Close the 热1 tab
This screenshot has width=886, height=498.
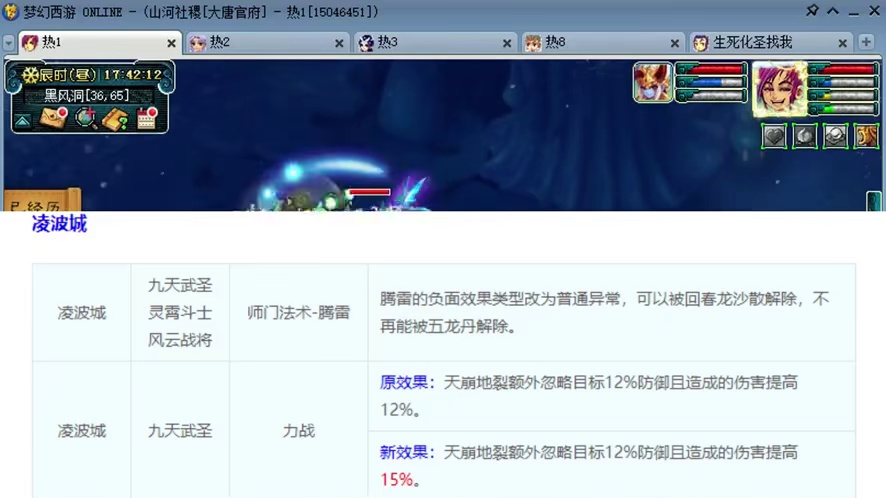(171, 44)
